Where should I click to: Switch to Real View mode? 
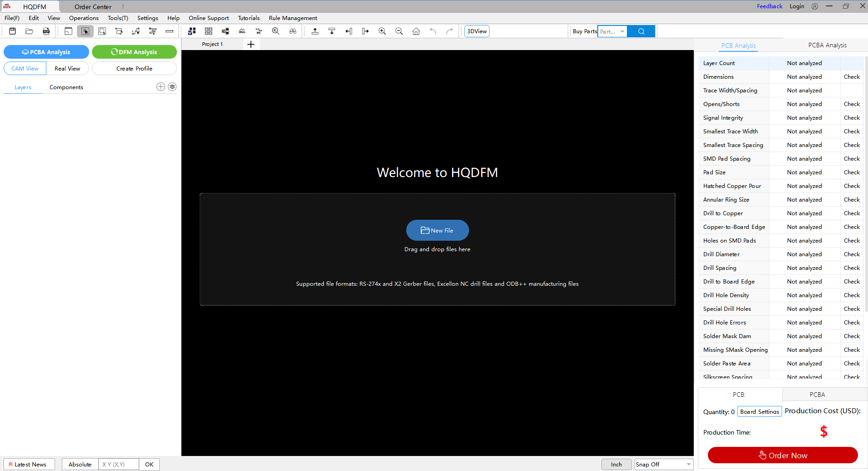(67, 68)
